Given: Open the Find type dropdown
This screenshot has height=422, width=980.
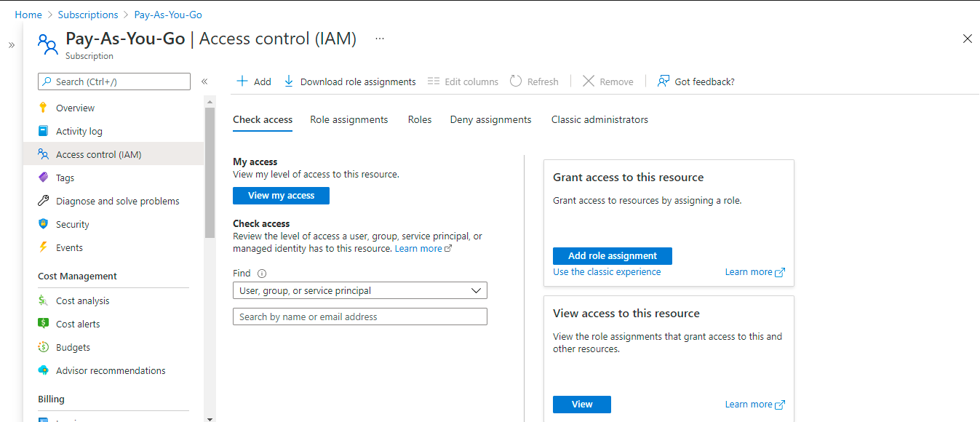Looking at the screenshot, I should 360,290.
